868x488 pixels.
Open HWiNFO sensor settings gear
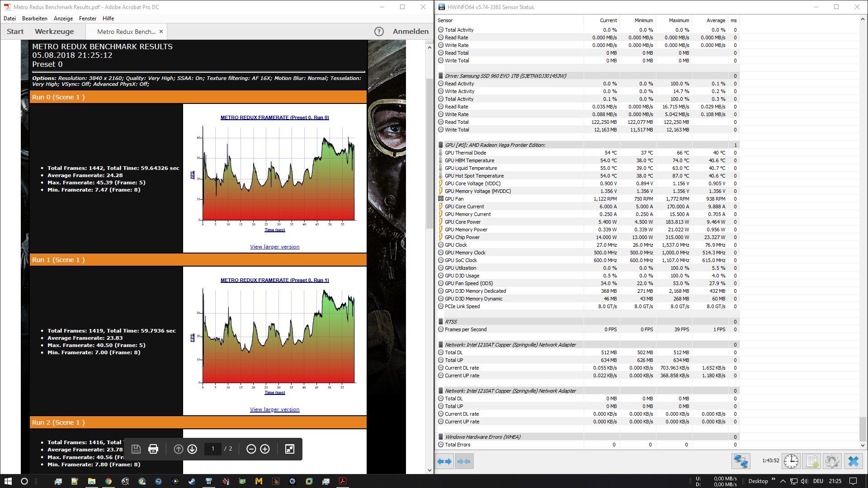tap(832, 461)
